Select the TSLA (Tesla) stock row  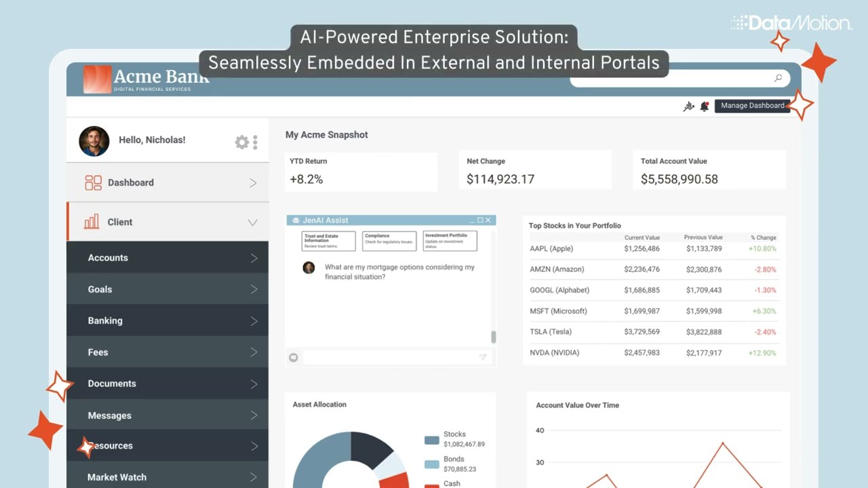coord(653,332)
